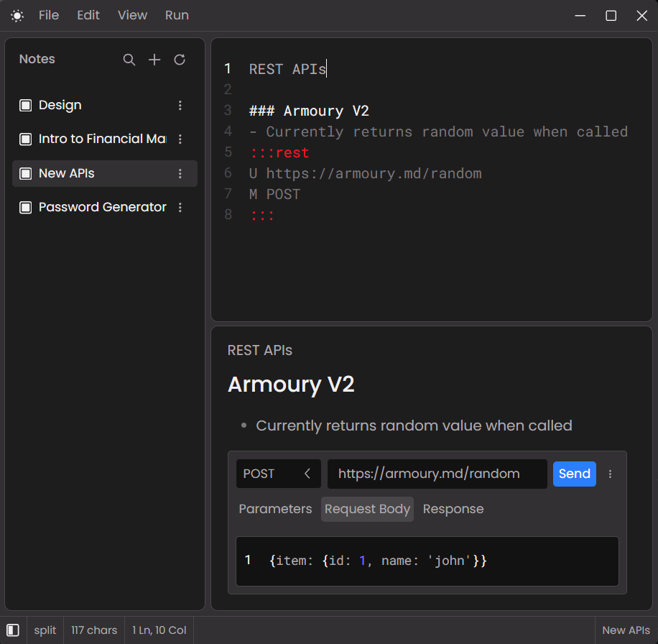The width and height of the screenshot is (658, 644).
Task: Click New APIs label in status bar
Action: point(626,630)
